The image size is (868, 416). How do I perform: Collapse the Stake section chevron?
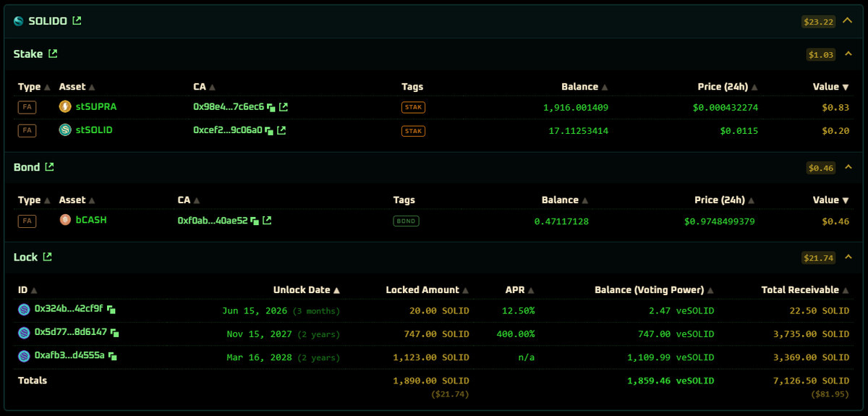point(848,54)
